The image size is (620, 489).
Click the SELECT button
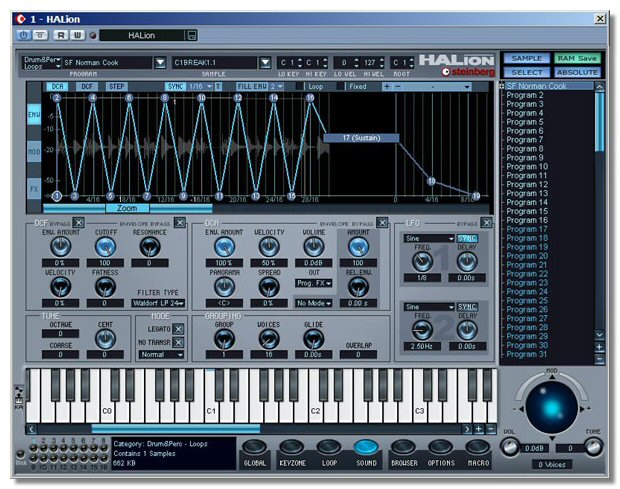tap(526, 72)
